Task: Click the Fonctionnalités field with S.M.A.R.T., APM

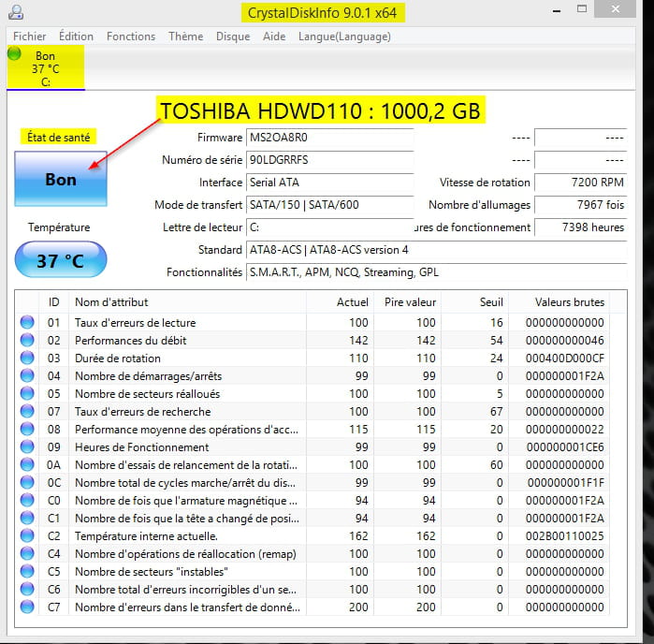Action: click(x=436, y=272)
